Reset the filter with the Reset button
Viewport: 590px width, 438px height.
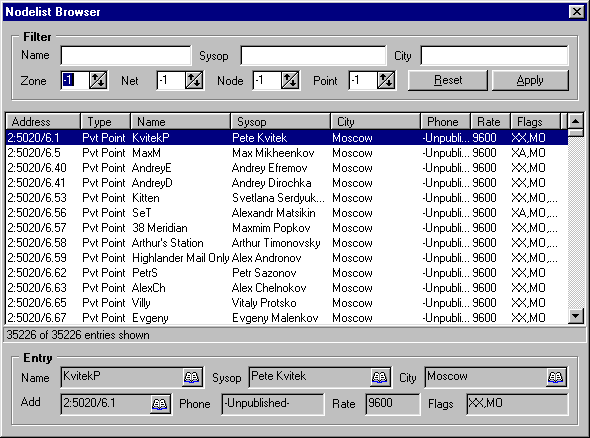click(448, 80)
